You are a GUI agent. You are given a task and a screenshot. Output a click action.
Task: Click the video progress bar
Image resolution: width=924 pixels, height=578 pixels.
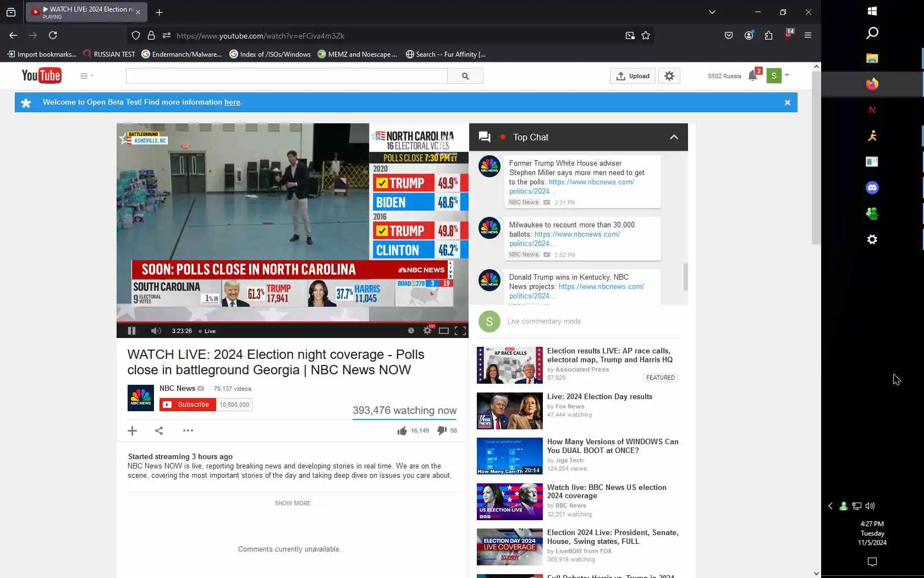[x=293, y=322]
